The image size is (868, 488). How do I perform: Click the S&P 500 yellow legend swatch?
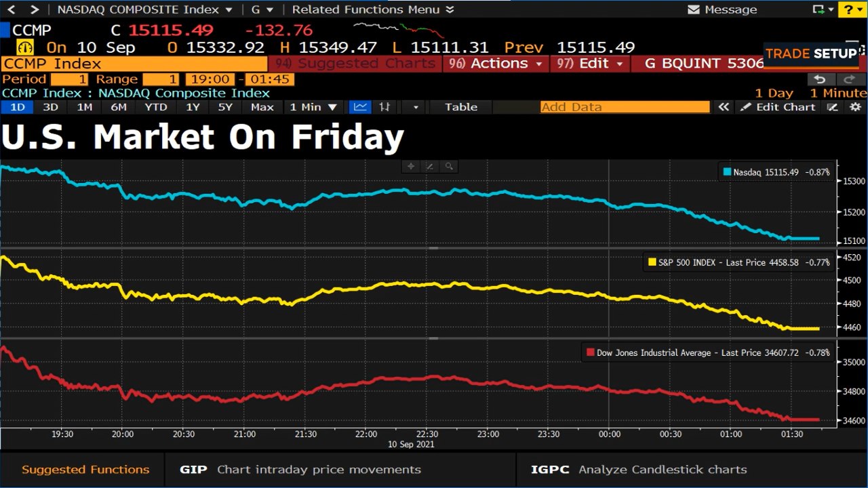(652, 262)
